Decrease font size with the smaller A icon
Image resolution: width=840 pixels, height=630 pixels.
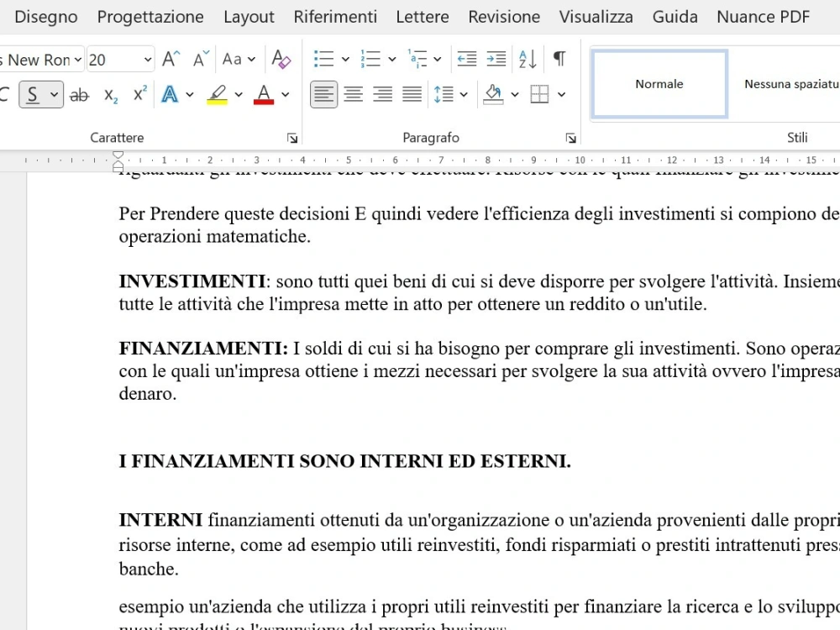(x=201, y=59)
